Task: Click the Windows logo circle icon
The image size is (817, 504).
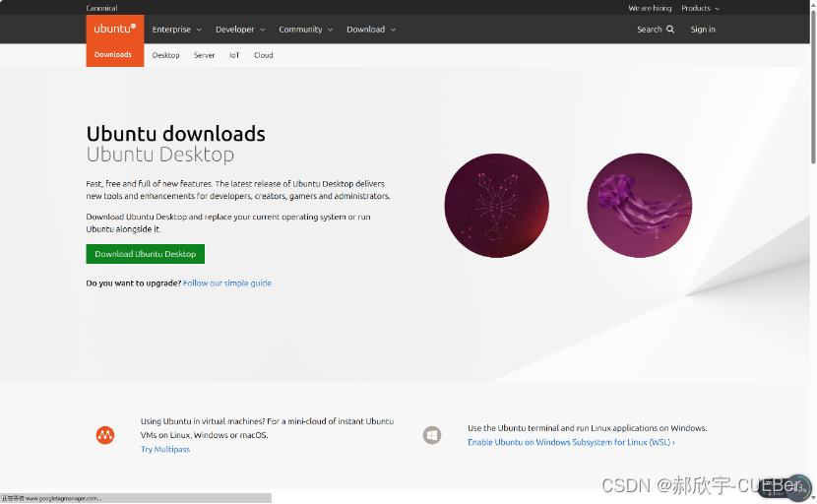Action: click(x=432, y=435)
